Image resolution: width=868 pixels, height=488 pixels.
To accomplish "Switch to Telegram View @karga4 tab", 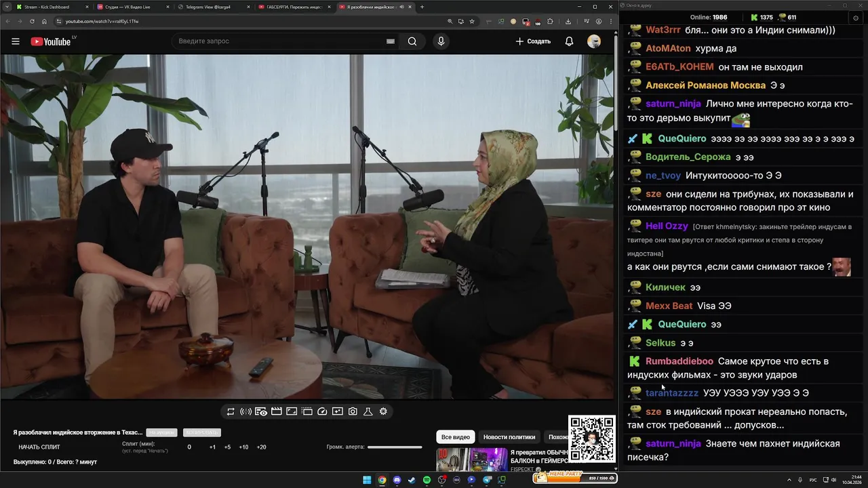I will (214, 7).
